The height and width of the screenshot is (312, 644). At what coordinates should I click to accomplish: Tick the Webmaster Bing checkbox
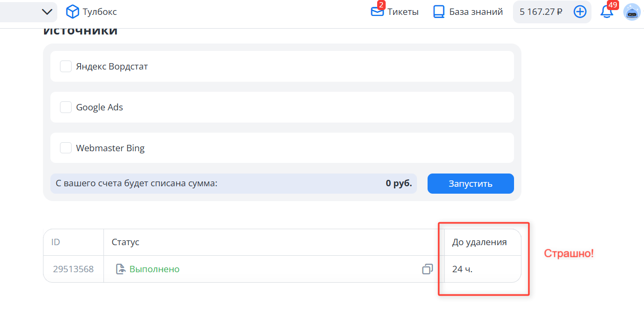tap(66, 148)
